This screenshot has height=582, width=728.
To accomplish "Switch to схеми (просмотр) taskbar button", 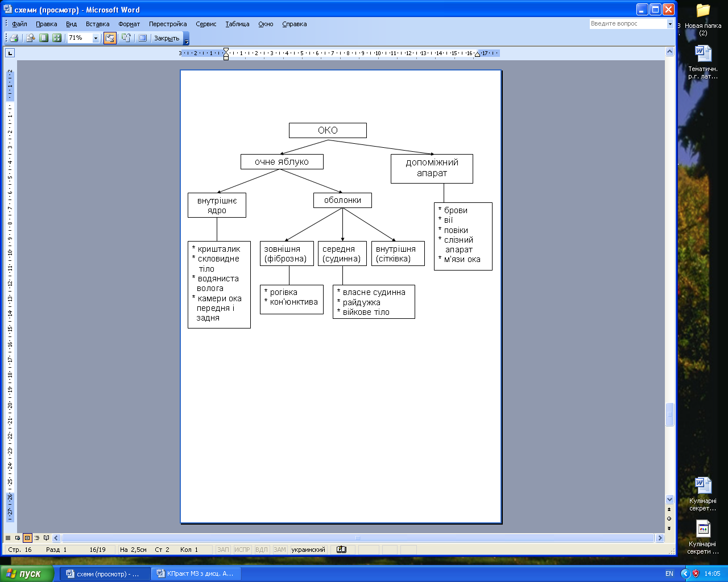I will [x=105, y=573].
